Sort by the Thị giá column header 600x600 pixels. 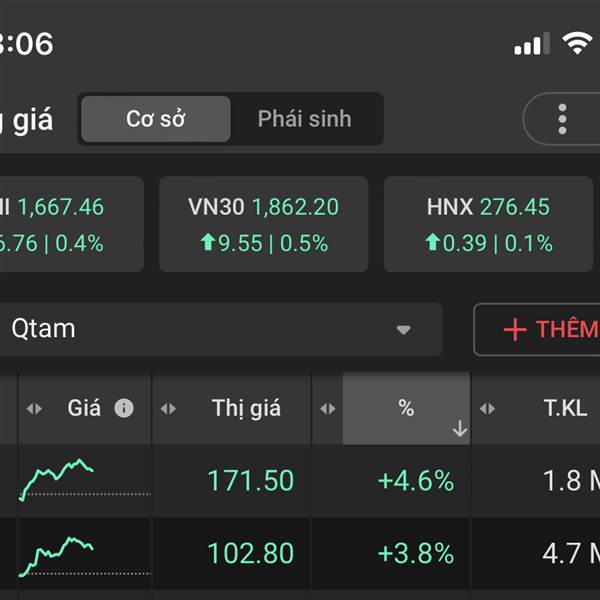point(246,408)
